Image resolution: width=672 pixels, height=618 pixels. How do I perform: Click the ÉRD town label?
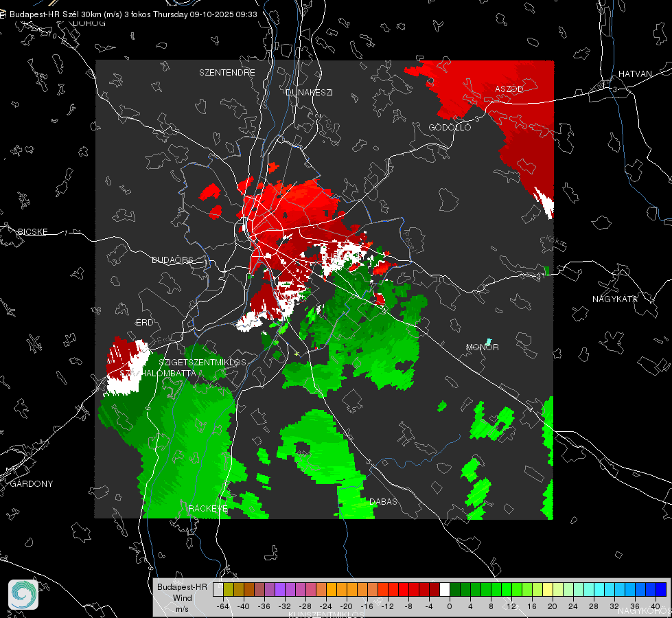point(144,323)
